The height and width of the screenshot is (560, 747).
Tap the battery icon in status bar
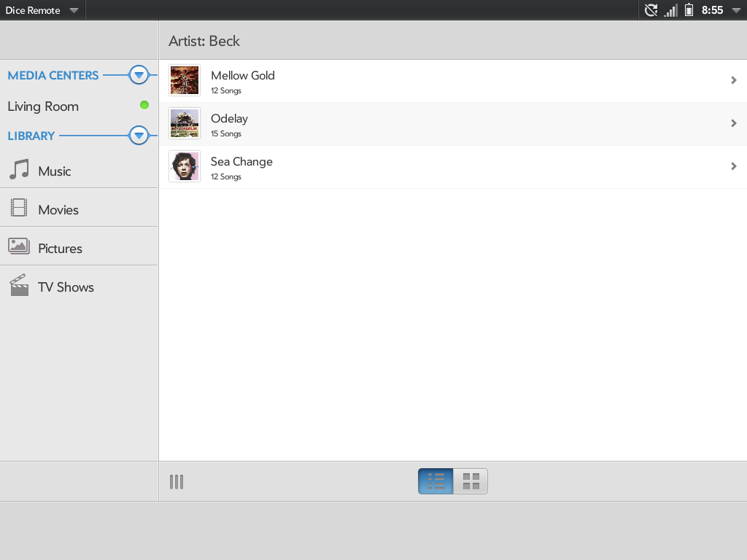click(x=689, y=10)
